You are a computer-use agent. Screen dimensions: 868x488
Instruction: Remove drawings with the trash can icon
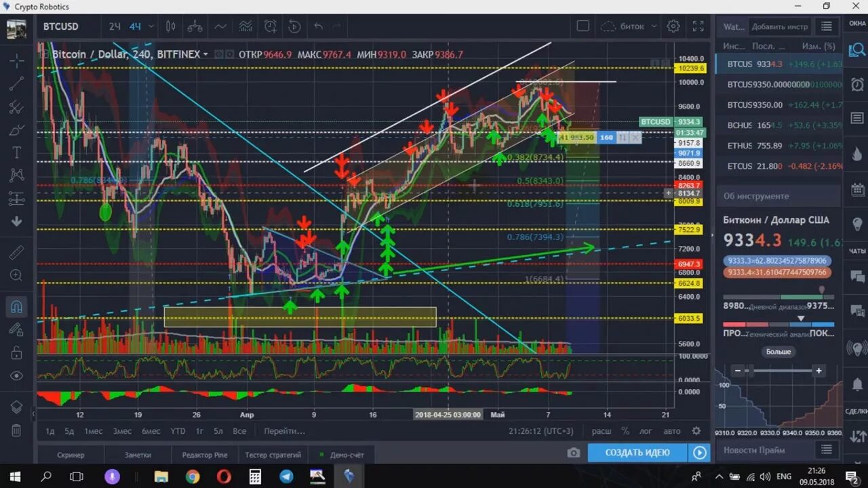coord(17,430)
